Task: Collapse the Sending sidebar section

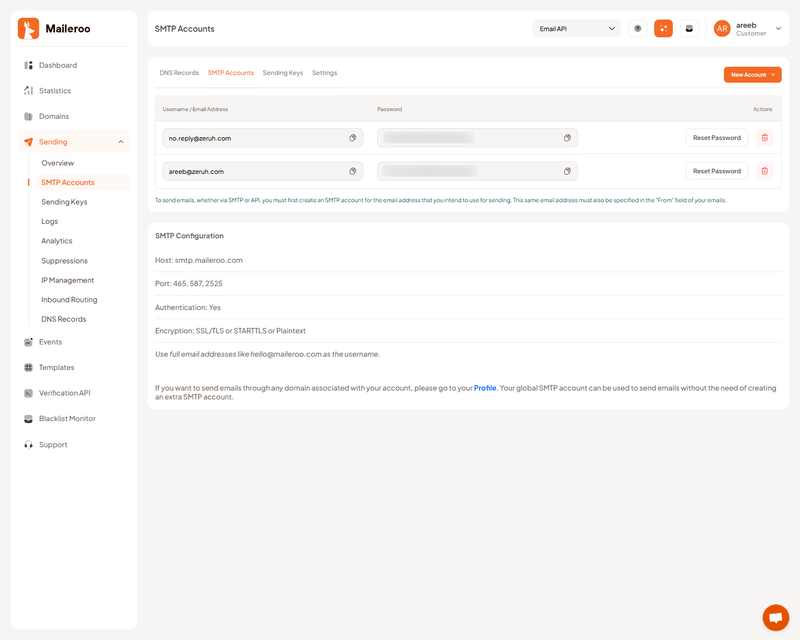Action: pyautogui.click(x=121, y=142)
